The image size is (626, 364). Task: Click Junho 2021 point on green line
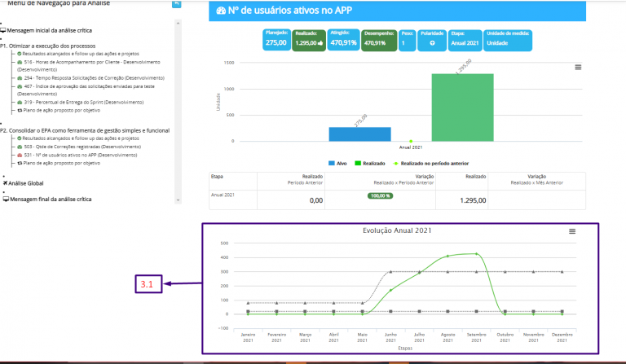pos(390,290)
